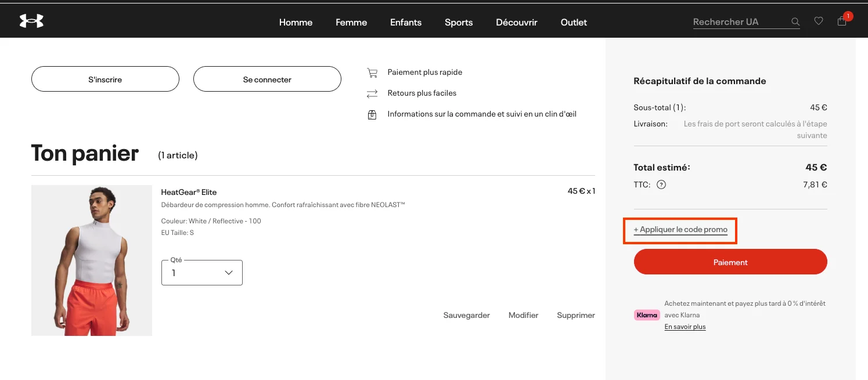
Task: Click the Total estimé label
Action: coord(662,168)
